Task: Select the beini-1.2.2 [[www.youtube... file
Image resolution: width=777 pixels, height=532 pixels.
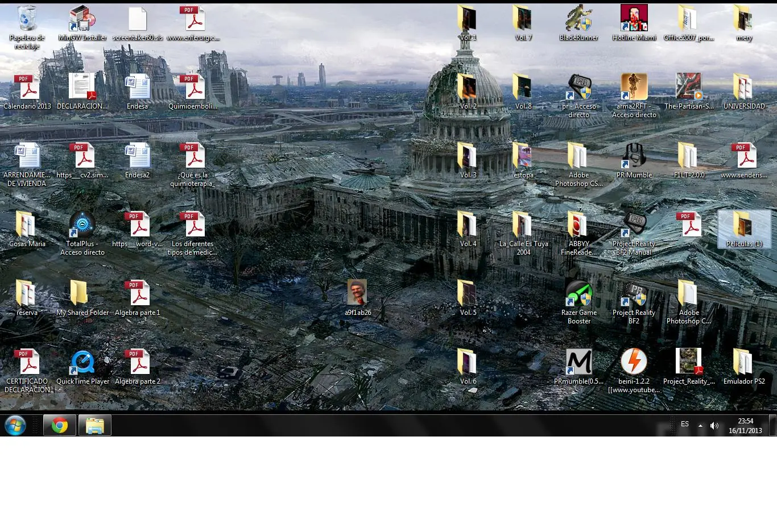Action: pos(634,371)
